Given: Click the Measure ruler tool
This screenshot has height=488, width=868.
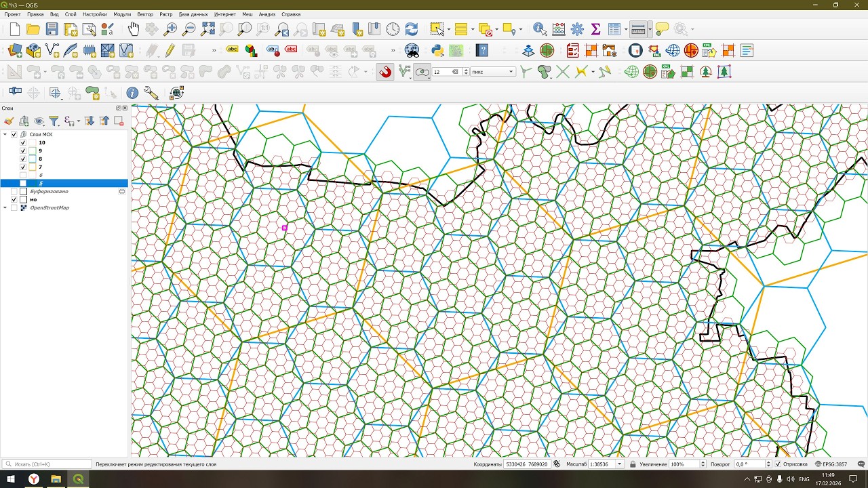Looking at the screenshot, I should pyautogui.click(x=637, y=29).
